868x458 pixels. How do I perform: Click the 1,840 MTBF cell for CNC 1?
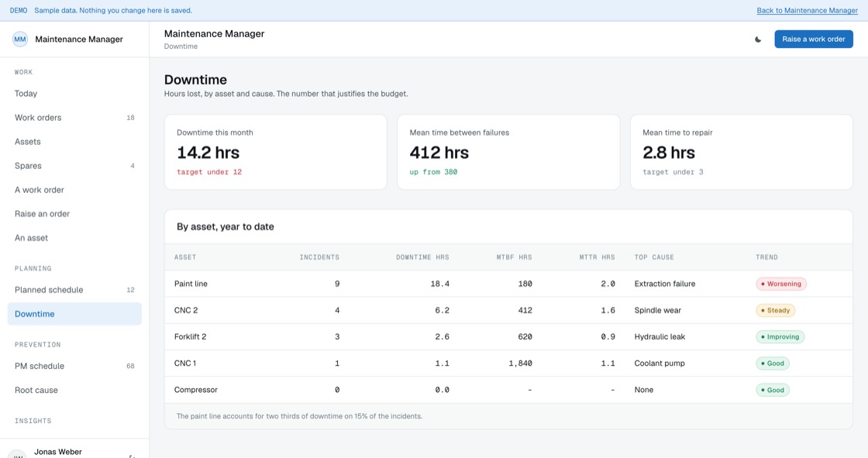pos(520,363)
